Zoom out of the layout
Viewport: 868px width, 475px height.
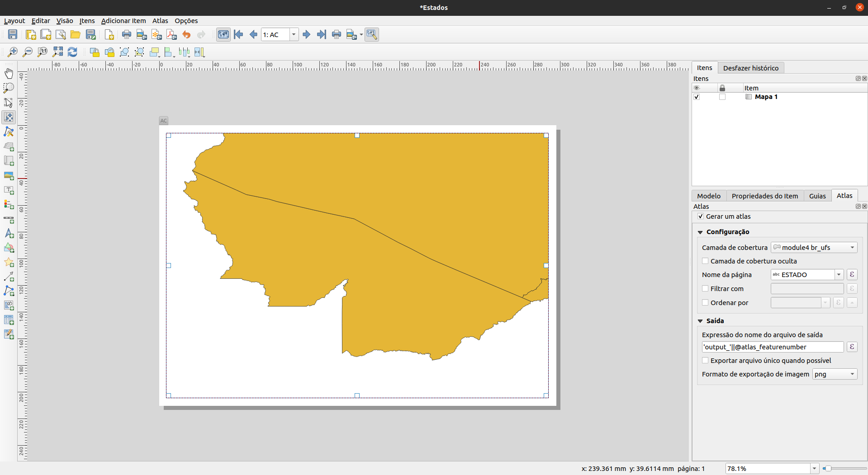[x=28, y=52]
